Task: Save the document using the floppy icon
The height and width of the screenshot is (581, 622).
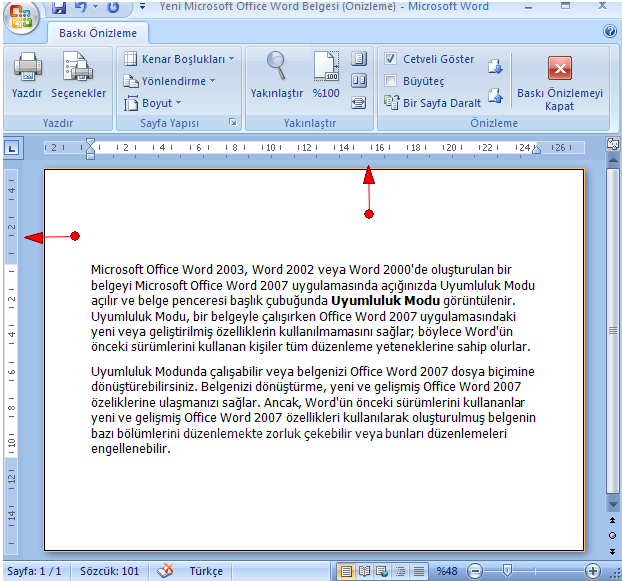Action: coord(59,7)
